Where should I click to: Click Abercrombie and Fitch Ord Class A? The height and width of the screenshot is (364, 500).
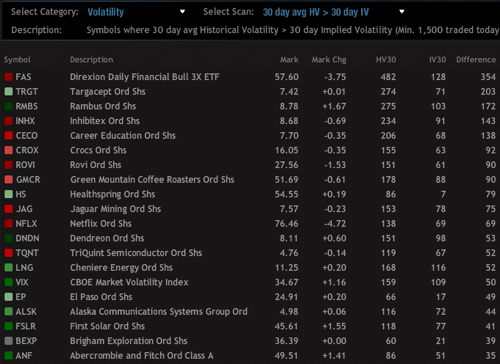coord(142,356)
